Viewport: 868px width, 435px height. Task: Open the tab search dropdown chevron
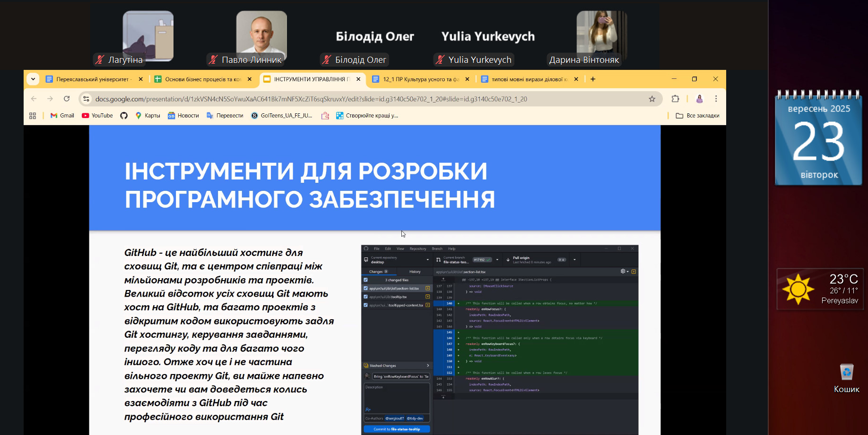(33, 79)
